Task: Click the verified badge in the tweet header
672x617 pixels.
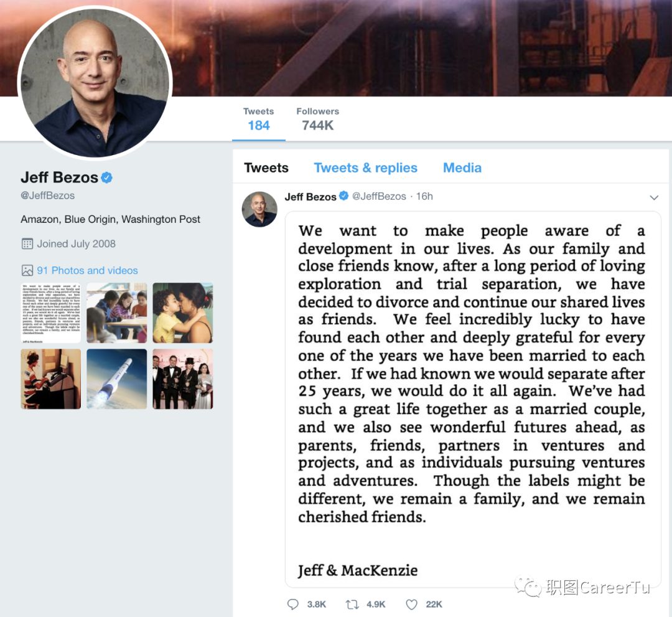Action: (343, 196)
